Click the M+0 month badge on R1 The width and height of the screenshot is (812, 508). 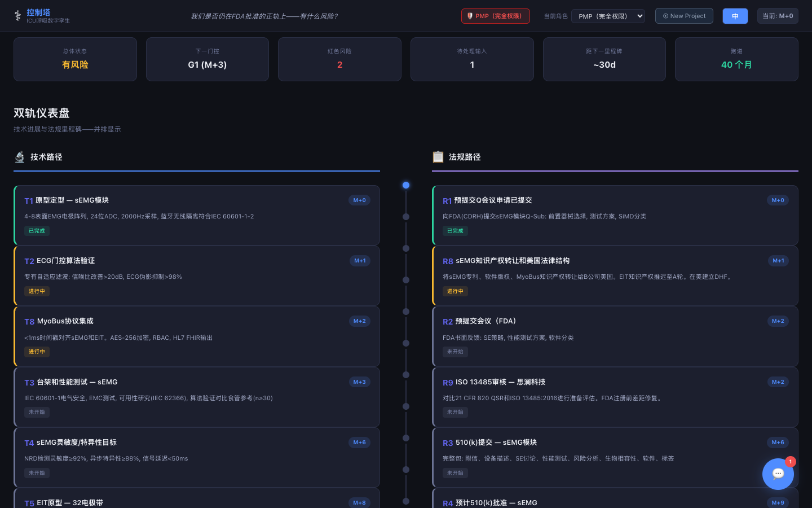pyautogui.click(x=778, y=200)
